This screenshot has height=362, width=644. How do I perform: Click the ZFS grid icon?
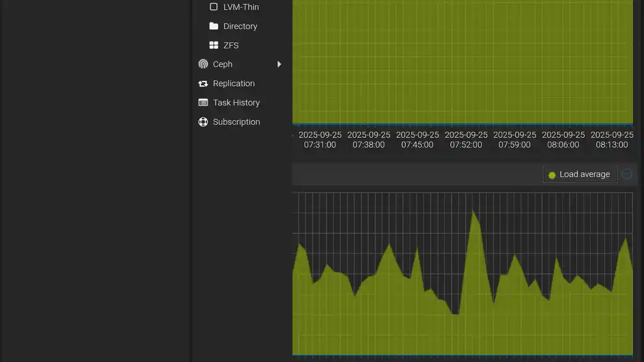coord(214,46)
